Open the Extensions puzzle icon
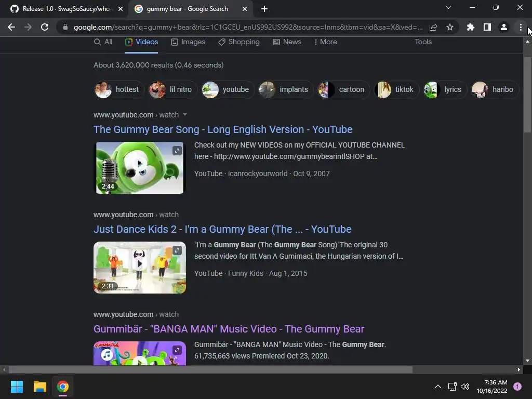 (470, 27)
